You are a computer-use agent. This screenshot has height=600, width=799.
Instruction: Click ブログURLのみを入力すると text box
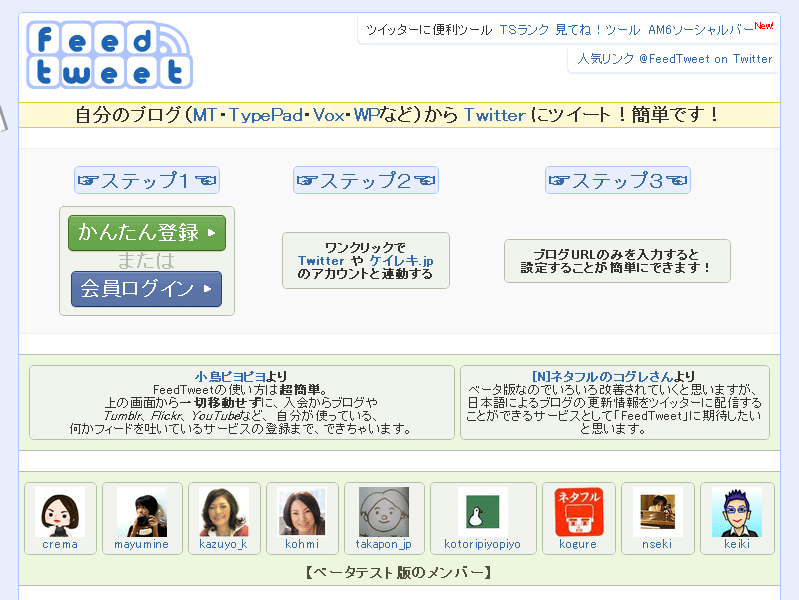click(x=617, y=261)
